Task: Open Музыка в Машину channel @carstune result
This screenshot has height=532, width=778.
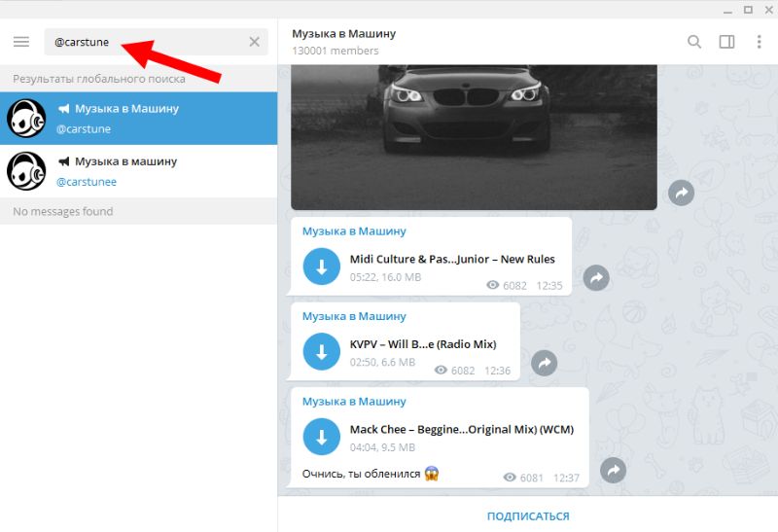Action: click(x=138, y=118)
